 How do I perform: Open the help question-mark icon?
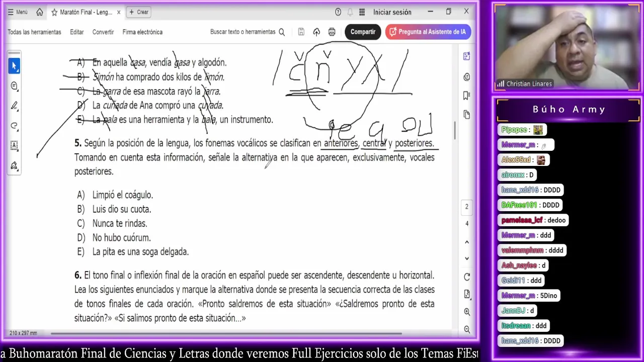pyautogui.click(x=338, y=12)
